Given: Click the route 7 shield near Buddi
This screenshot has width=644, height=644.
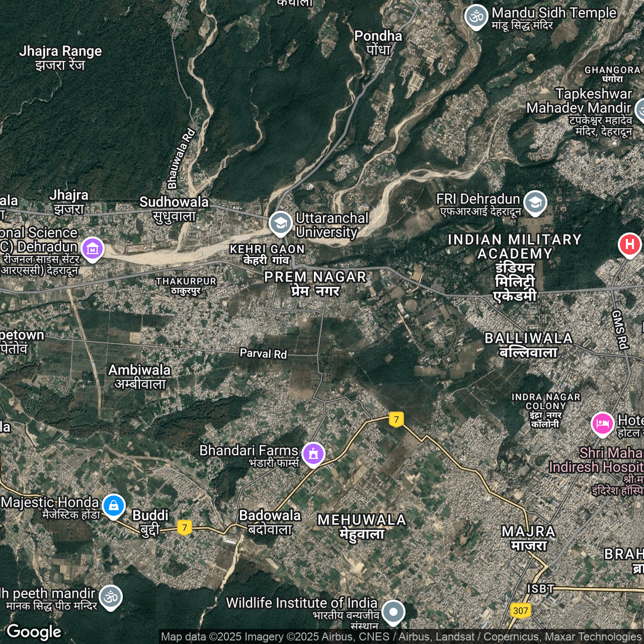Looking at the screenshot, I should point(185,528).
